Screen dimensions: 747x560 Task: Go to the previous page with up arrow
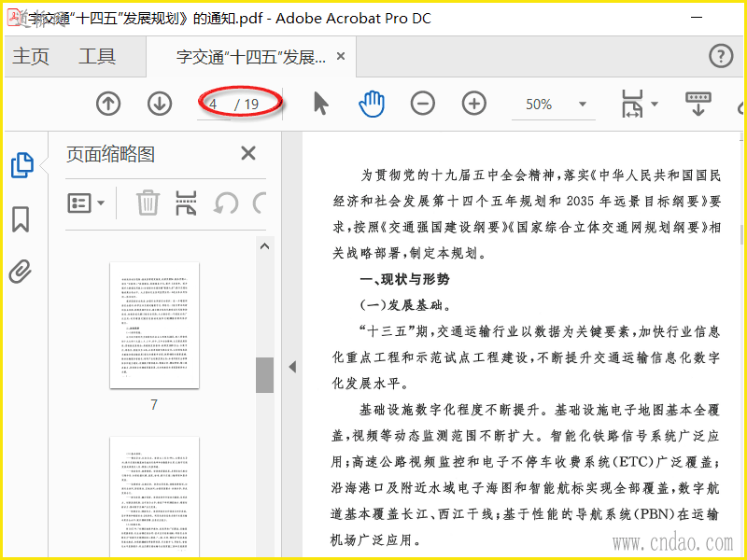pos(108,104)
